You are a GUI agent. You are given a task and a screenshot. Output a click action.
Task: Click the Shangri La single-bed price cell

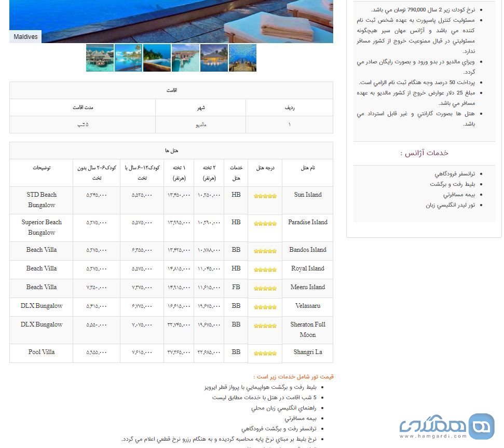click(x=179, y=352)
